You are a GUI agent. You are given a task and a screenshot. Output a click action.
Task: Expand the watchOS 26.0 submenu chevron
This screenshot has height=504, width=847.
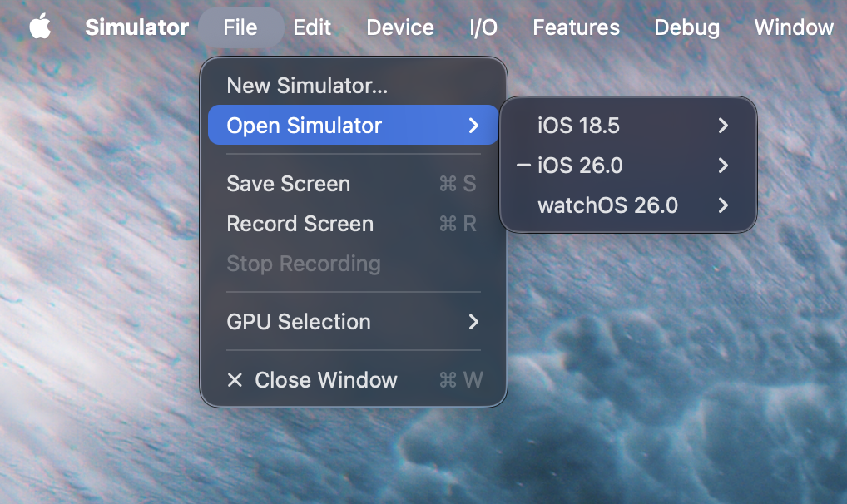(723, 205)
